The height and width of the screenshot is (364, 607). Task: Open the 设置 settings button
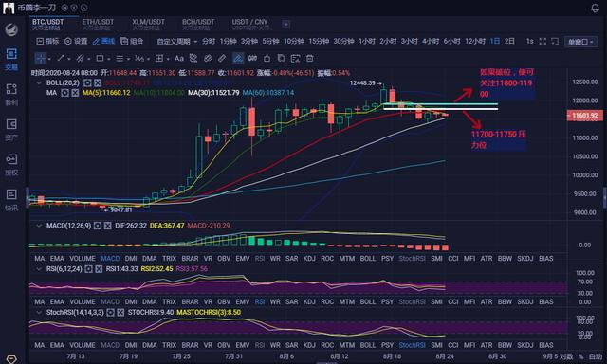(x=76, y=41)
